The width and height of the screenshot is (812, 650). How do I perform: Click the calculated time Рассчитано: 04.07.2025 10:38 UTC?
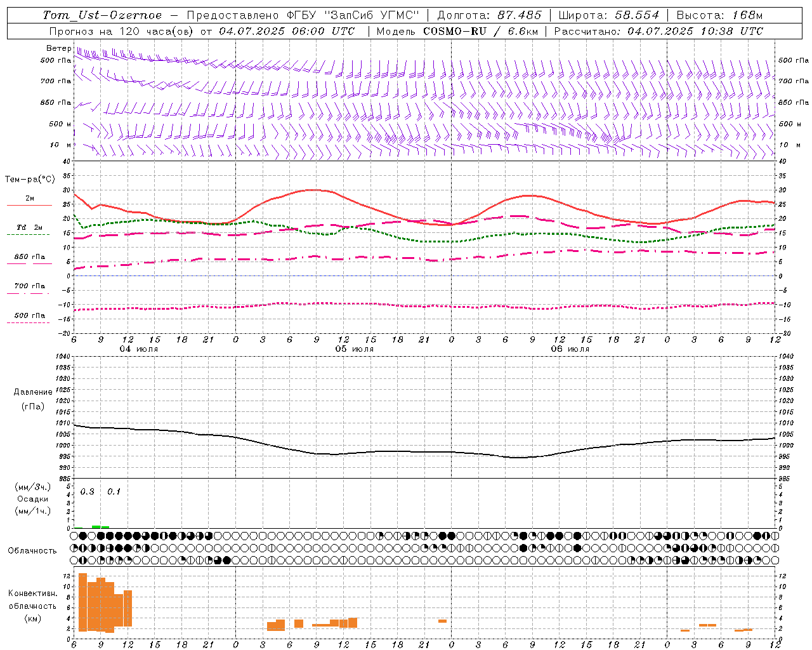(658, 31)
